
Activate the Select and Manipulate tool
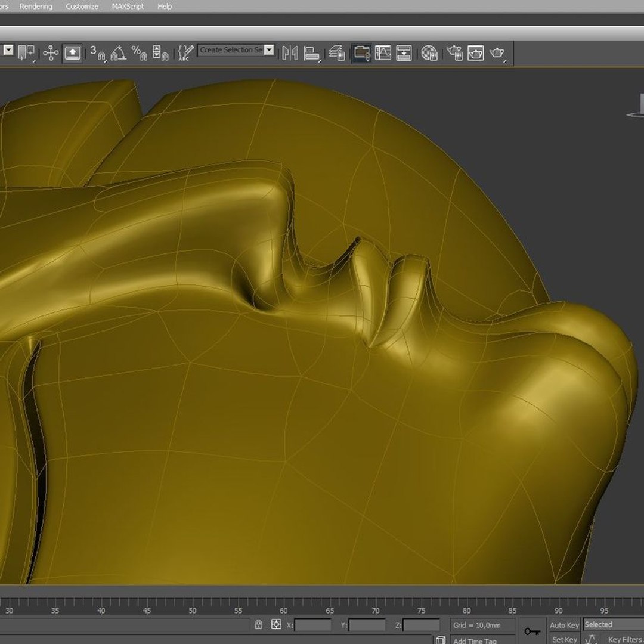pyautogui.click(x=51, y=53)
